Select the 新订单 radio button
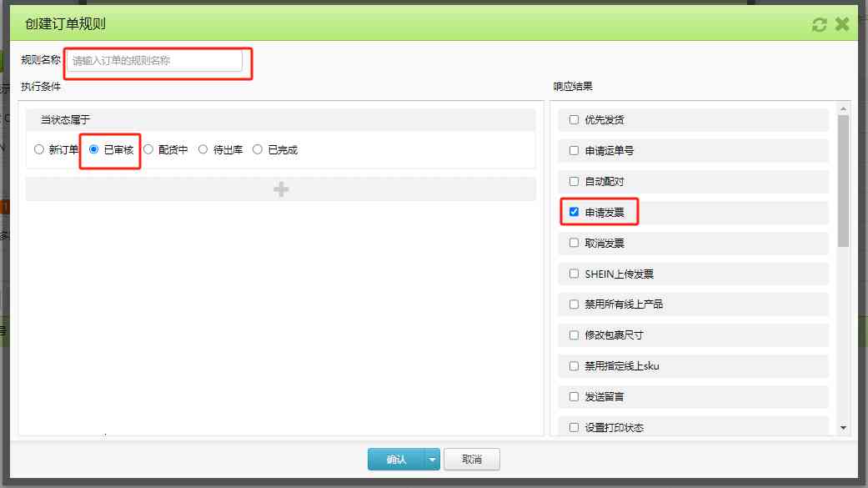The width and height of the screenshot is (868, 488). [39, 150]
